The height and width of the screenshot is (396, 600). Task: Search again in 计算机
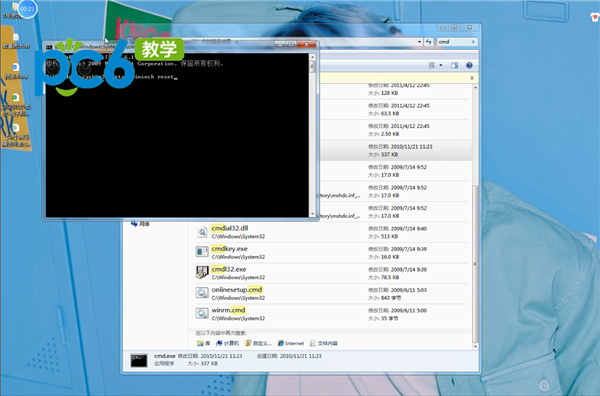tap(227, 343)
